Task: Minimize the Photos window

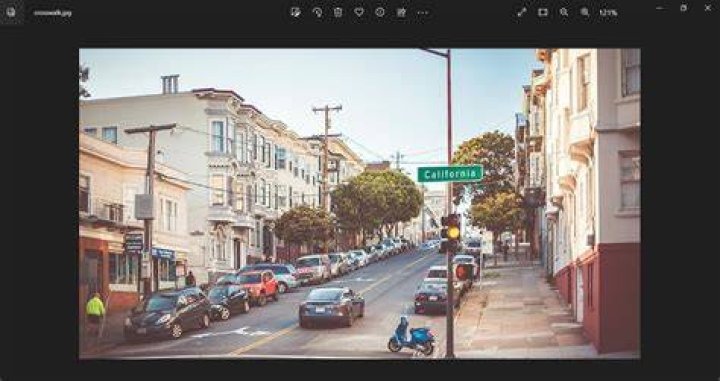Action: pos(660,8)
